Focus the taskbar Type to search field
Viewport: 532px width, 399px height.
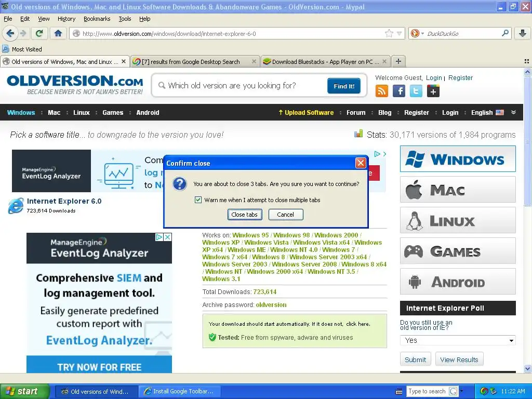pos(427,391)
